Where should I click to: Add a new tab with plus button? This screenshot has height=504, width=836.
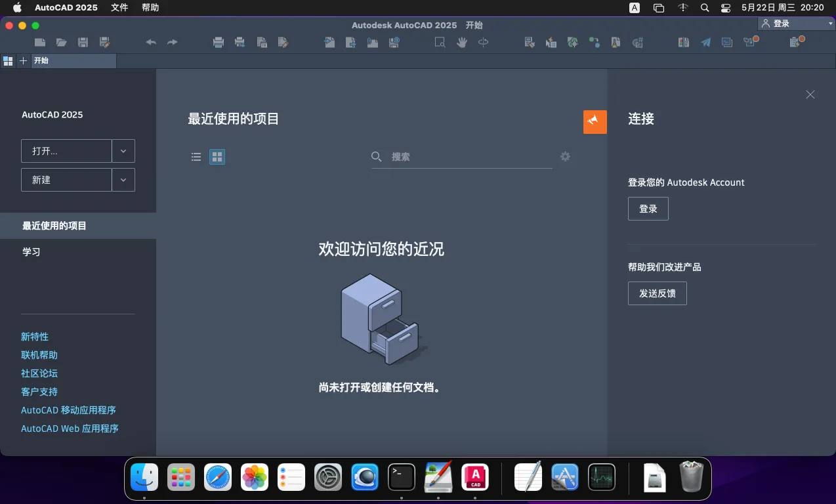tap(23, 61)
